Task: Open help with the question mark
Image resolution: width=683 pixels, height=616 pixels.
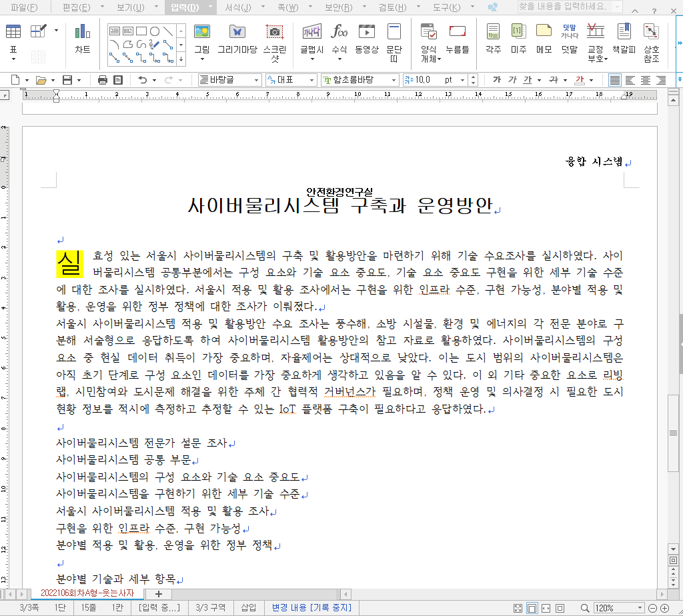Action: pos(655,11)
